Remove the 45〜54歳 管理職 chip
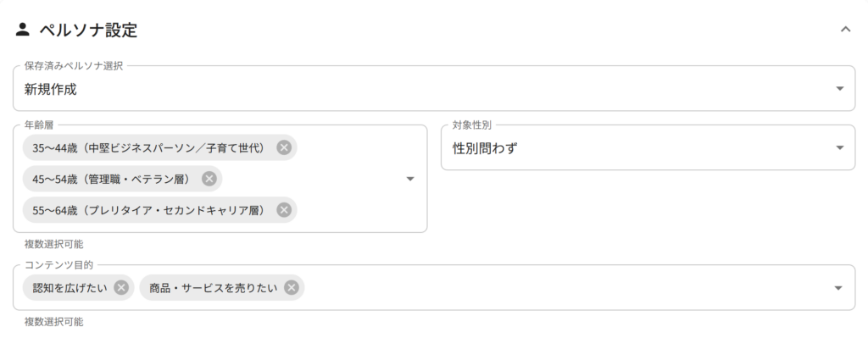 (x=209, y=179)
